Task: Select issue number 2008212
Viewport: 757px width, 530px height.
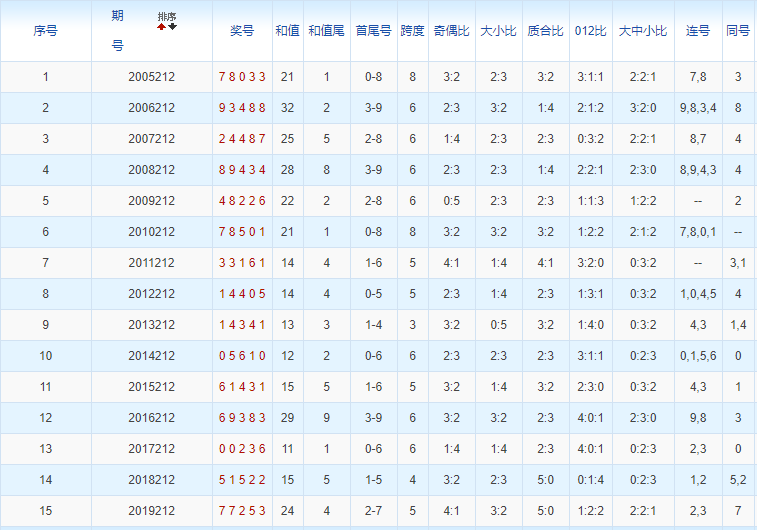Action: [x=151, y=170]
